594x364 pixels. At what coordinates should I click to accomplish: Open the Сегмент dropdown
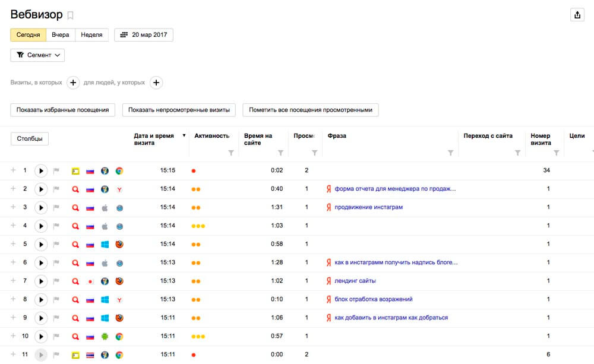[x=37, y=55]
